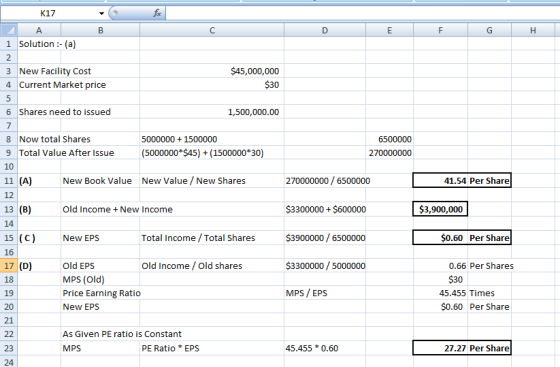Viewport: 560px width, 367px height.
Task: Select row 10 header
Action: (x=9, y=166)
